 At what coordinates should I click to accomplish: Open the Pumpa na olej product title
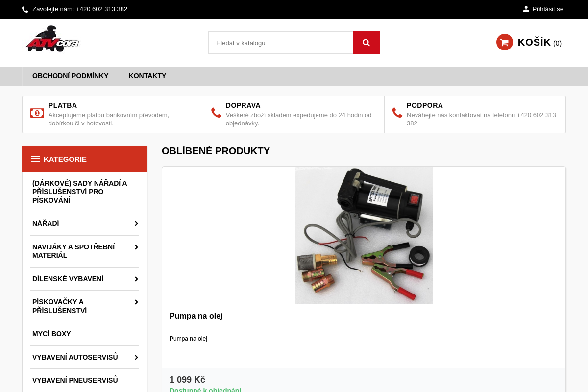coord(196,316)
